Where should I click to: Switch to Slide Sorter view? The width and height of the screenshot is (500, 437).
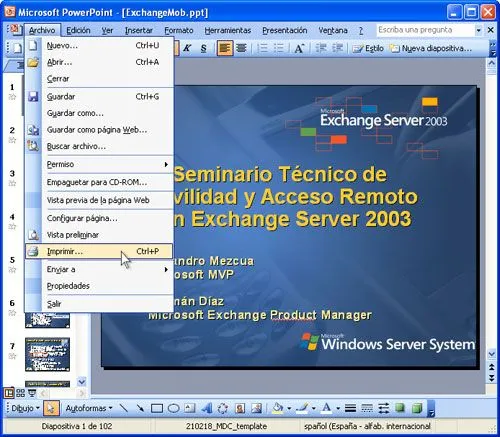pos(20,393)
